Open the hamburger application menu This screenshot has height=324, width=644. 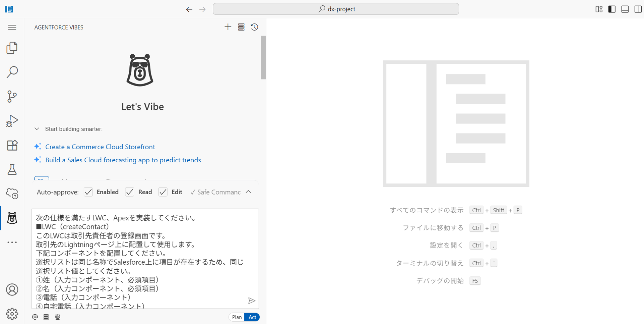click(x=12, y=27)
